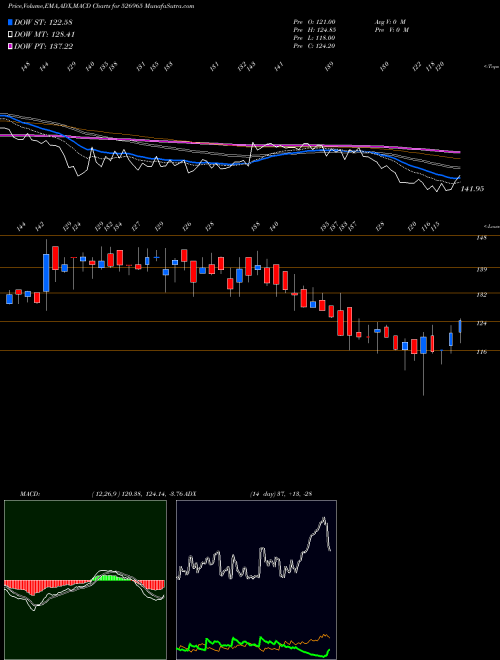Screen dimensions: 500x660
Task: Click the magenta DOW PT legend swatch
Action: pyautogui.click(x=11, y=47)
